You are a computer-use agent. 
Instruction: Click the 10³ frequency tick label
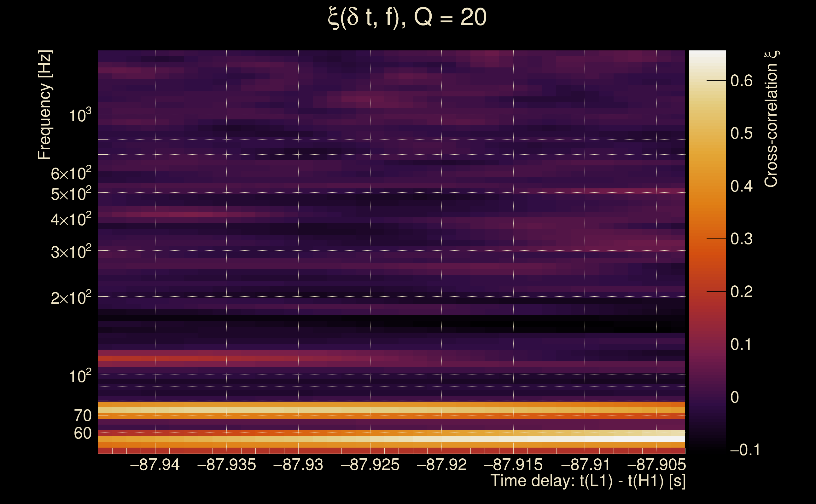click(x=79, y=115)
